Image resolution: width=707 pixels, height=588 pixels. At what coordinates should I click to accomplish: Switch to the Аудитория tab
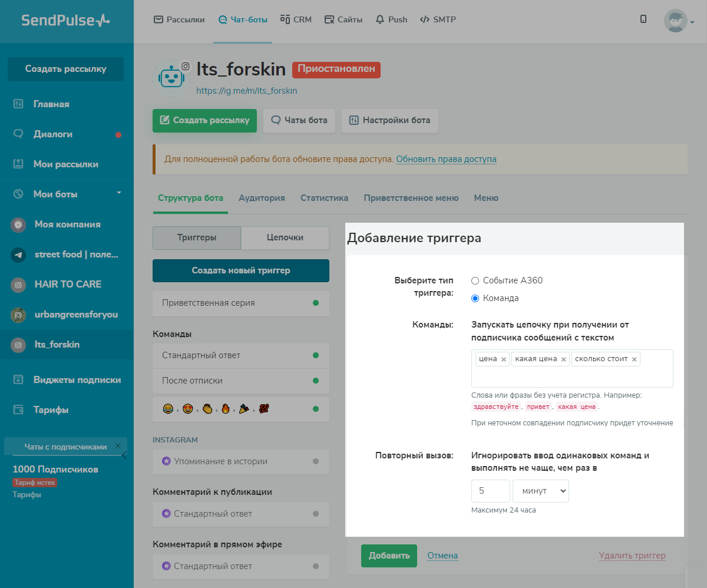262,198
